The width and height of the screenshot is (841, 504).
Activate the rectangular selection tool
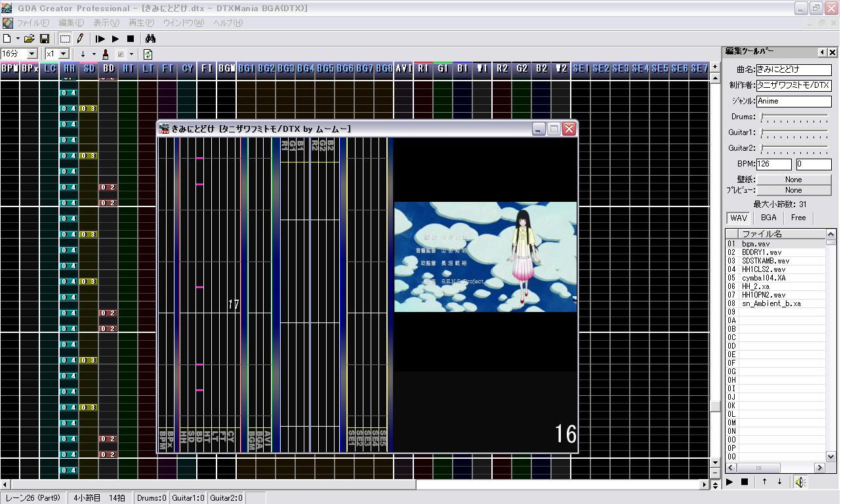click(x=65, y=39)
